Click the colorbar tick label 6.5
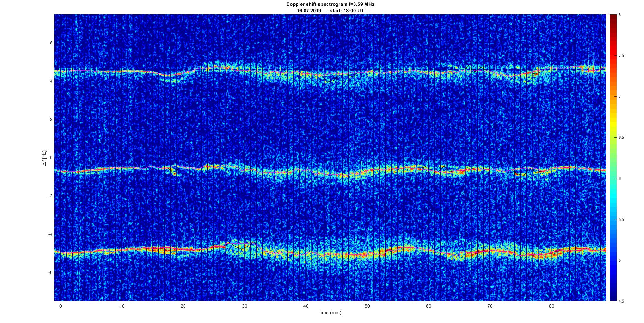Viewport: 644px width, 323px height. click(621, 138)
